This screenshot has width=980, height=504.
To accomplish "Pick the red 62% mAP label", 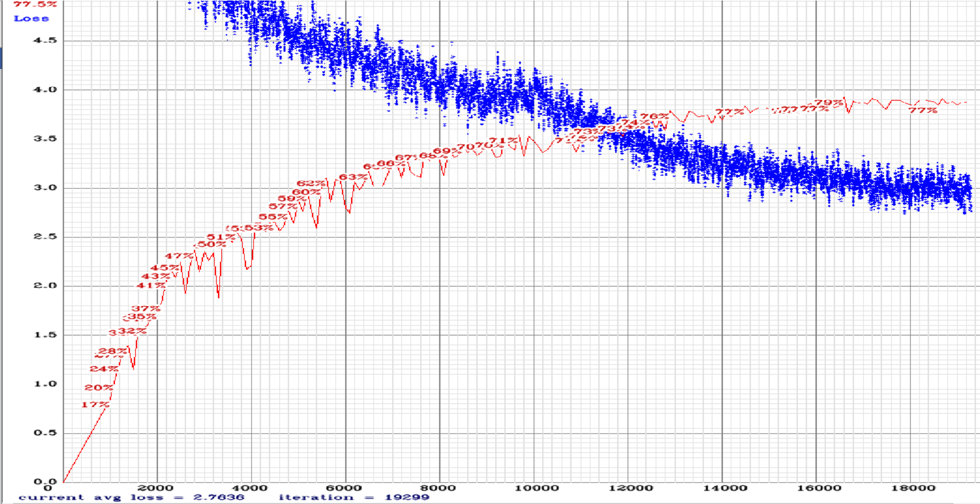I will [310, 183].
